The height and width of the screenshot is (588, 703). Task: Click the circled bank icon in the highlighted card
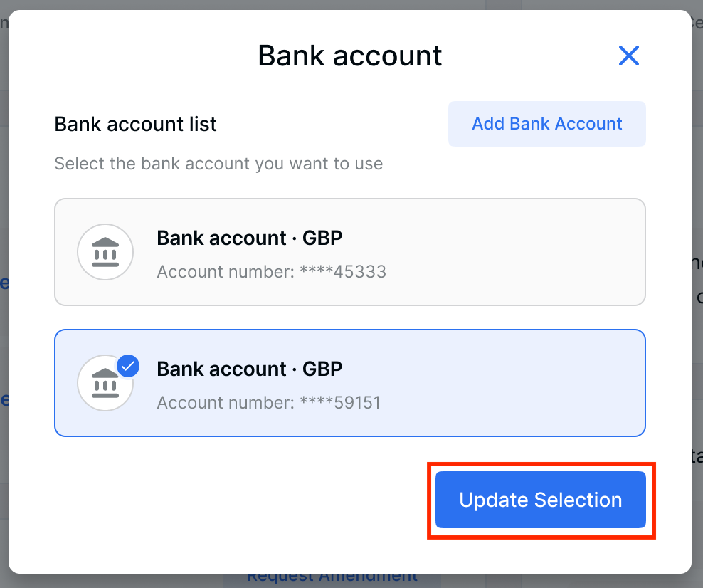(105, 383)
